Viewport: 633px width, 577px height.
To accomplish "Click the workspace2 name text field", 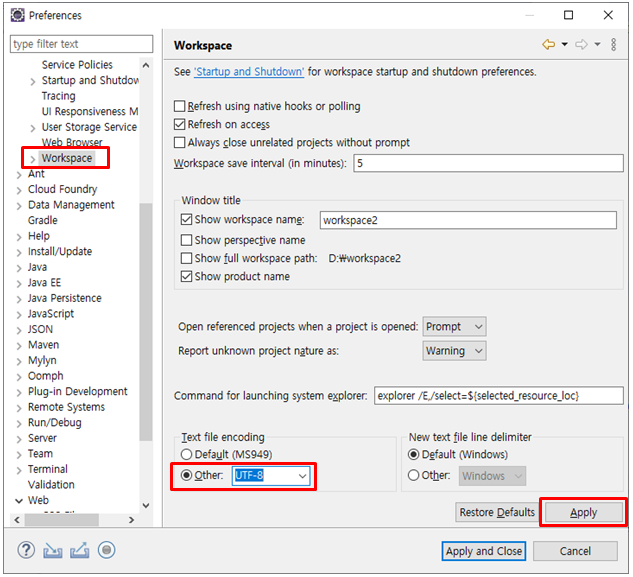I will click(x=468, y=220).
